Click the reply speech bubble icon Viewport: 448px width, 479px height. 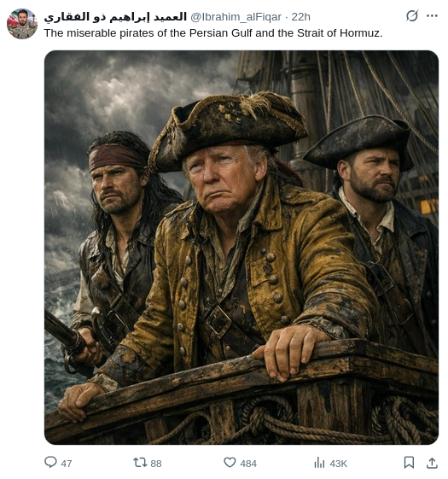[50, 462]
